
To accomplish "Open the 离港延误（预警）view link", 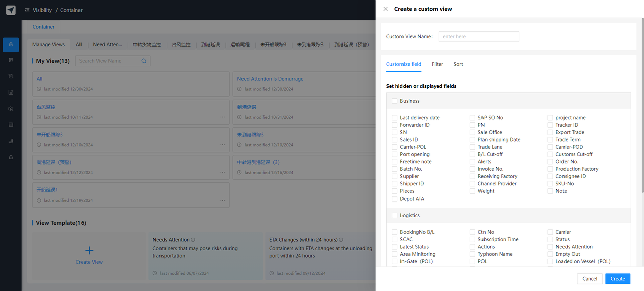I will (54, 162).
